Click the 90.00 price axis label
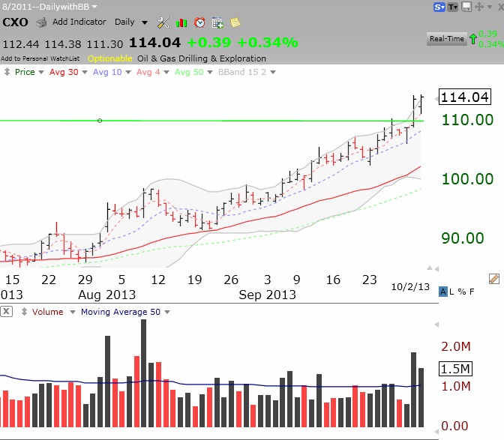This screenshot has width=504, height=440. (463, 238)
